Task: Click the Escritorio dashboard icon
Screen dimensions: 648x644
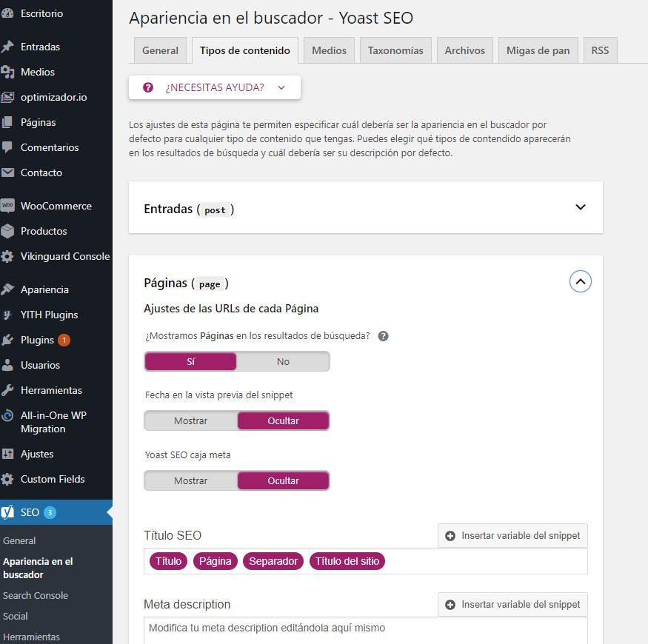Action: point(7,13)
